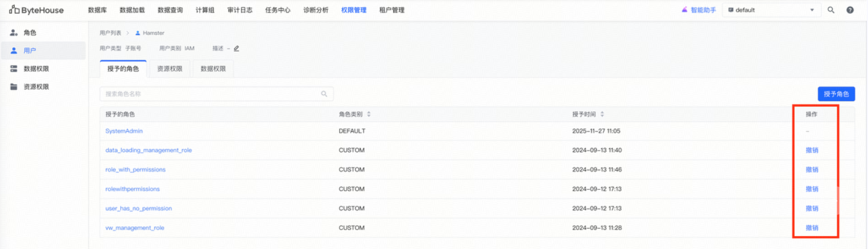Viewport: 868px width, 249px height.
Task: Click the 搜索角色名称 search field
Action: [216, 94]
